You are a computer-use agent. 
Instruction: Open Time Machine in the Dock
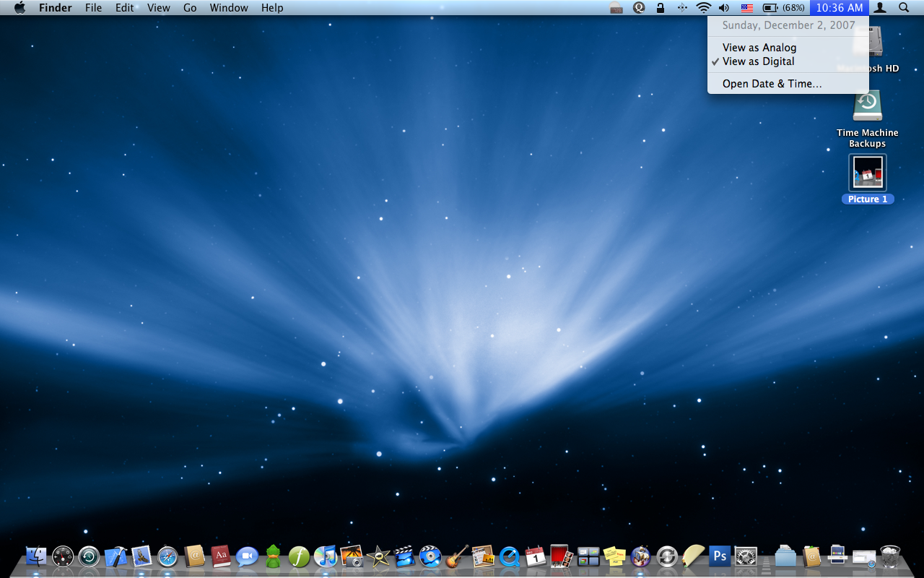click(x=89, y=556)
